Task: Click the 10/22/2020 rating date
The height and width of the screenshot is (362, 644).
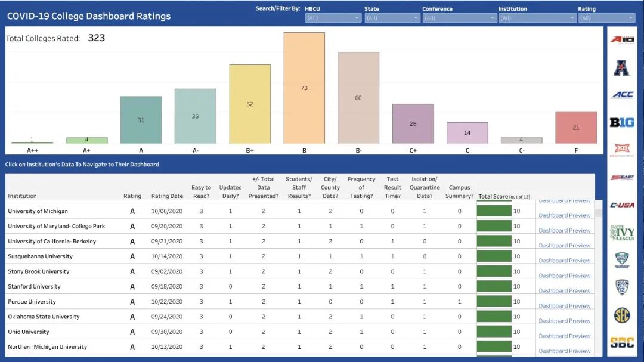Action: (167, 302)
